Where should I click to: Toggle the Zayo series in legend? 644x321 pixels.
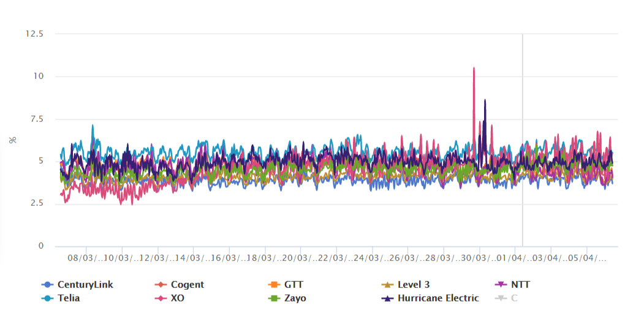pos(287,298)
